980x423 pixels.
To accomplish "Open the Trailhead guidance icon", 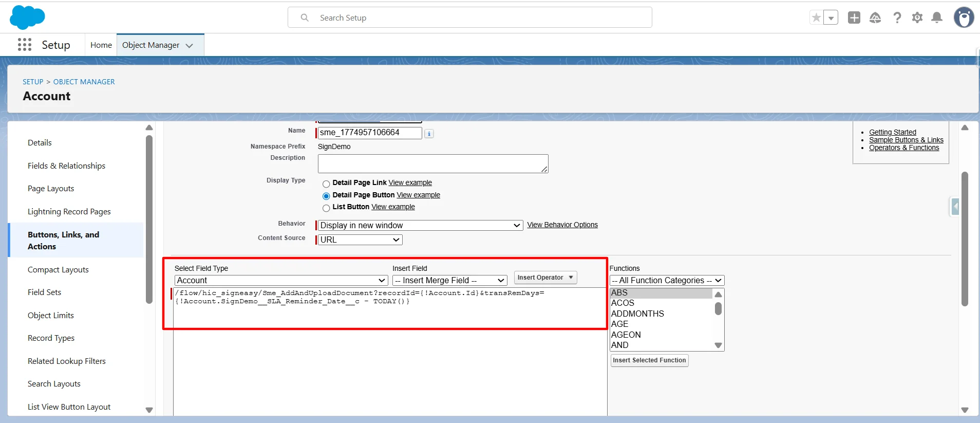I will click(x=875, y=17).
